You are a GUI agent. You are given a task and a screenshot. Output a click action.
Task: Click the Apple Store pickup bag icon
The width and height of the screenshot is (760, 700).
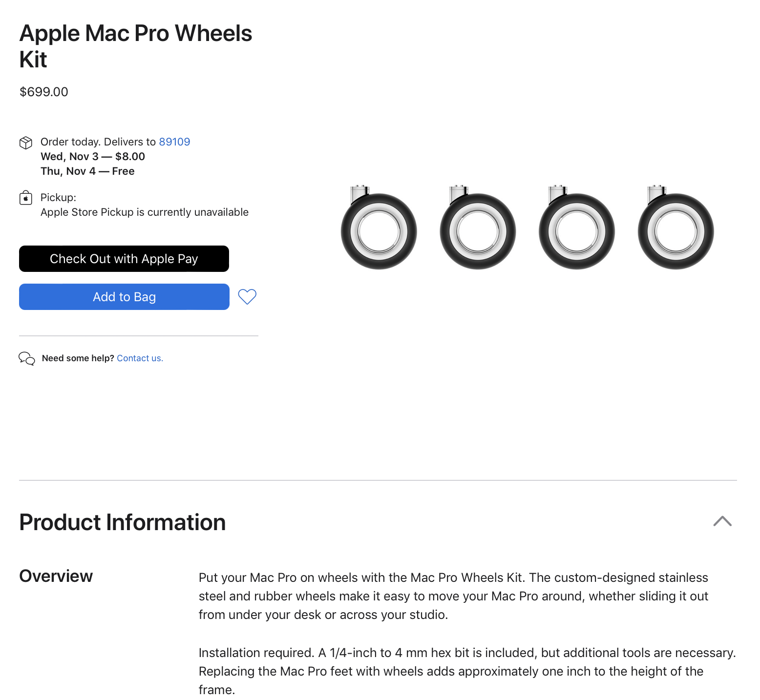(26, 198)
